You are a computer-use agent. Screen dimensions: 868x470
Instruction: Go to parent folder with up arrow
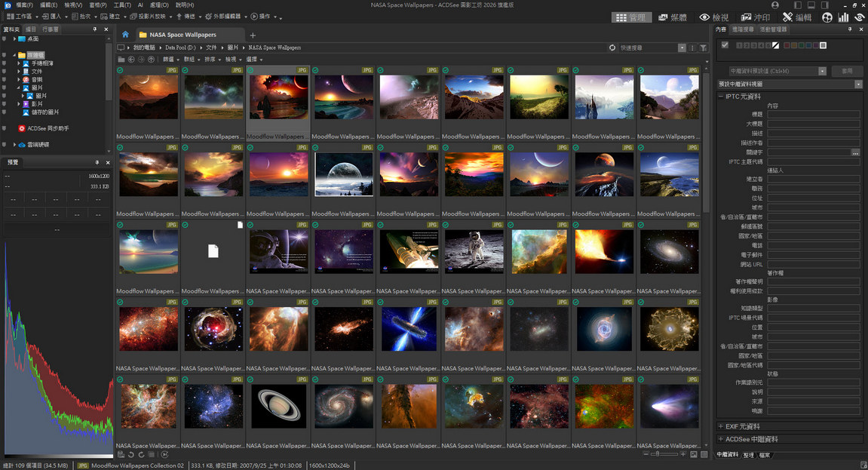151,59
